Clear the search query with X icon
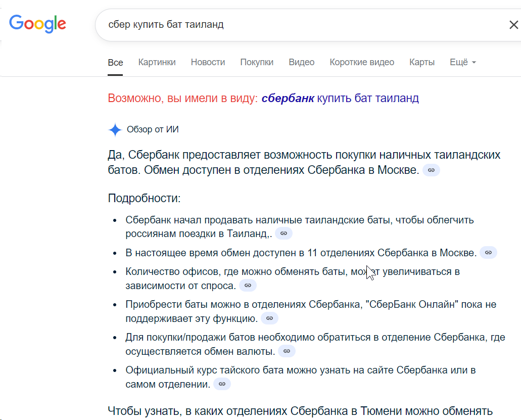Image resolution: width=521 pixels, height=420 pixels. (513, 25)
